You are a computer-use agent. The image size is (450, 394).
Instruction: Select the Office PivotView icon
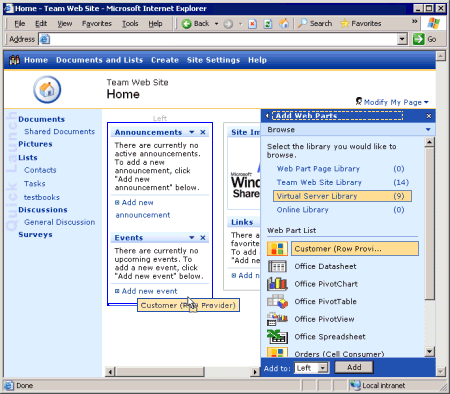pos(277,319)
